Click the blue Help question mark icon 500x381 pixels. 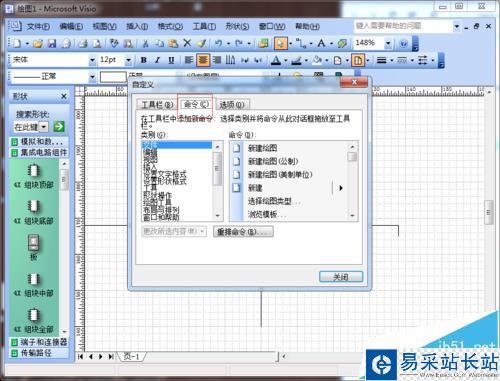[403, 43]
